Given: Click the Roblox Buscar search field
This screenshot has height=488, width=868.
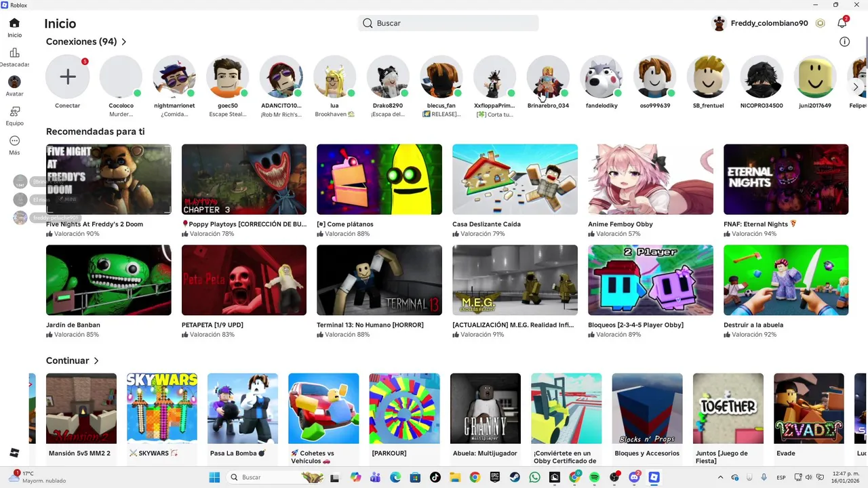Looking at the screenshot, I should tap(448, 23).
